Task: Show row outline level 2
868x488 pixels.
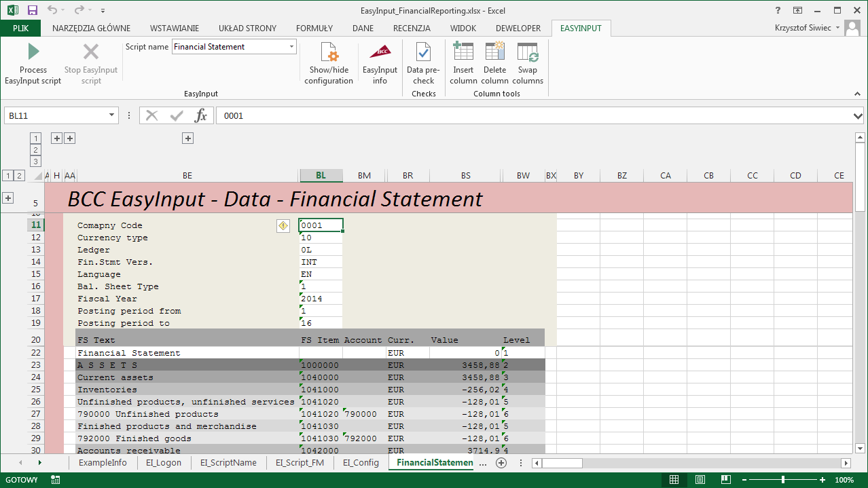Action: click(x=20, y=176)
